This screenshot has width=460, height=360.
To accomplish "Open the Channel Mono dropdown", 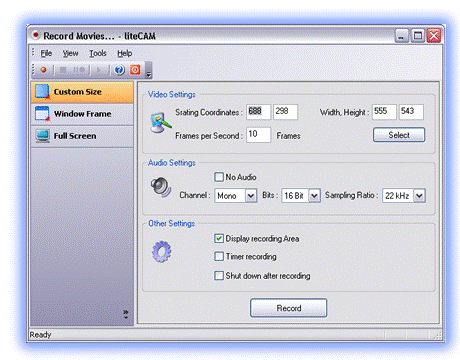I will (236, 196).
